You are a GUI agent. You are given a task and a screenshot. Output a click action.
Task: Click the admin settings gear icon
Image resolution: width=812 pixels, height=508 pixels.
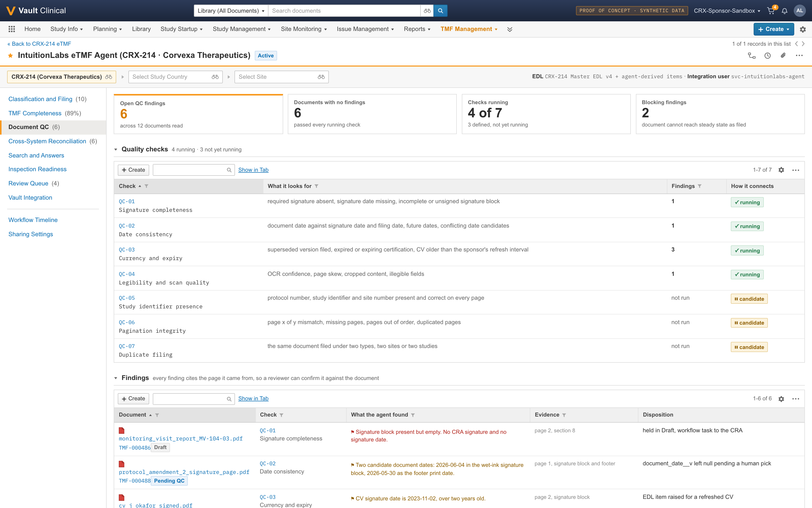tap(803, 29)
